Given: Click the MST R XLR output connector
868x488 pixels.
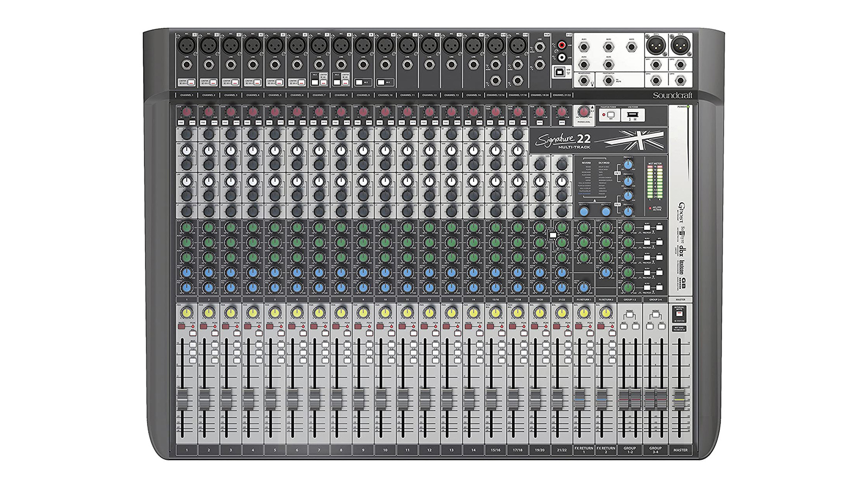Looking at the screenshot, I should click(681, 46).
